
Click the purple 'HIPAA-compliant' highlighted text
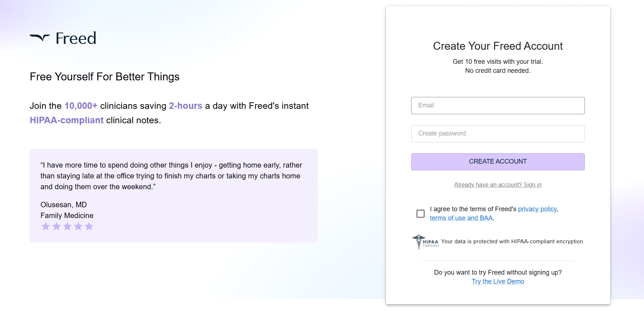67,120
